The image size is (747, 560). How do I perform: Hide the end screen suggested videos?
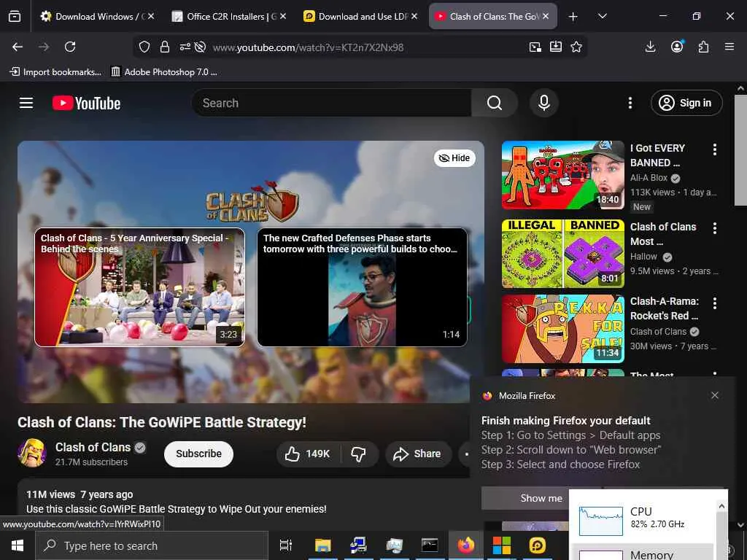(x=454, y=158)
